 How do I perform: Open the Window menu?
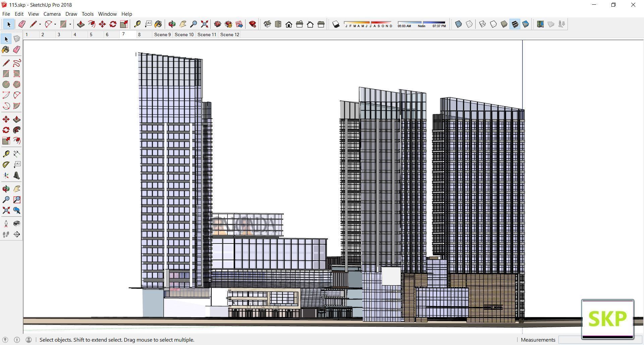(x=107, y=14)
